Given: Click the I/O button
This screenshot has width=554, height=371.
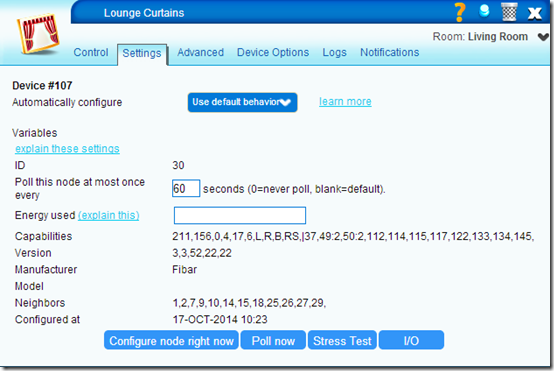Looking at the screenshot, I should [411, 340].
